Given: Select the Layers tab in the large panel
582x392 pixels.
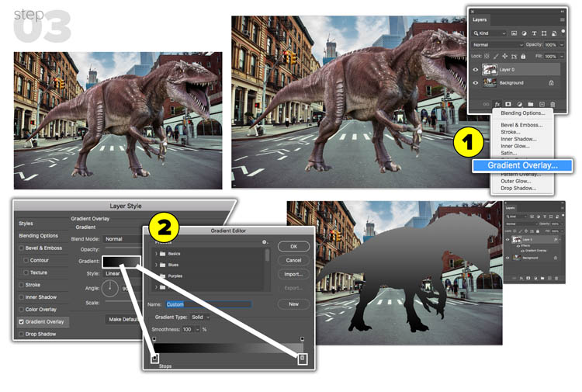Looking at the screenshot, I should [x=480, y=19].
